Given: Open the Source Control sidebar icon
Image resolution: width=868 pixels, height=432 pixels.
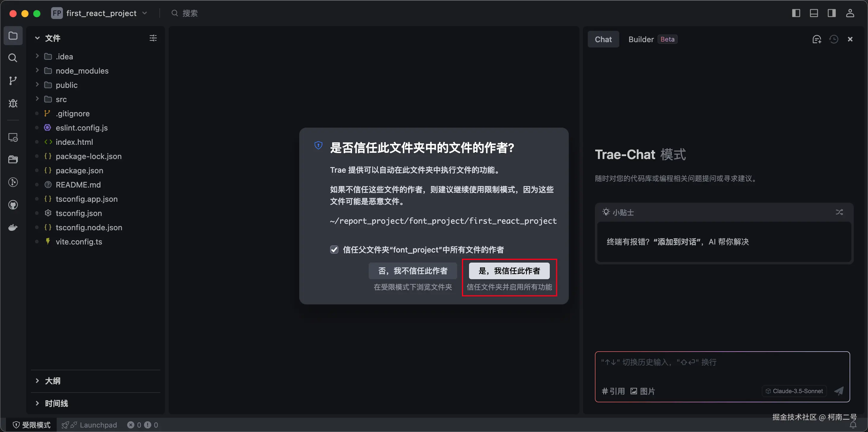Looking at the screenshot, I should coord(13,81).
